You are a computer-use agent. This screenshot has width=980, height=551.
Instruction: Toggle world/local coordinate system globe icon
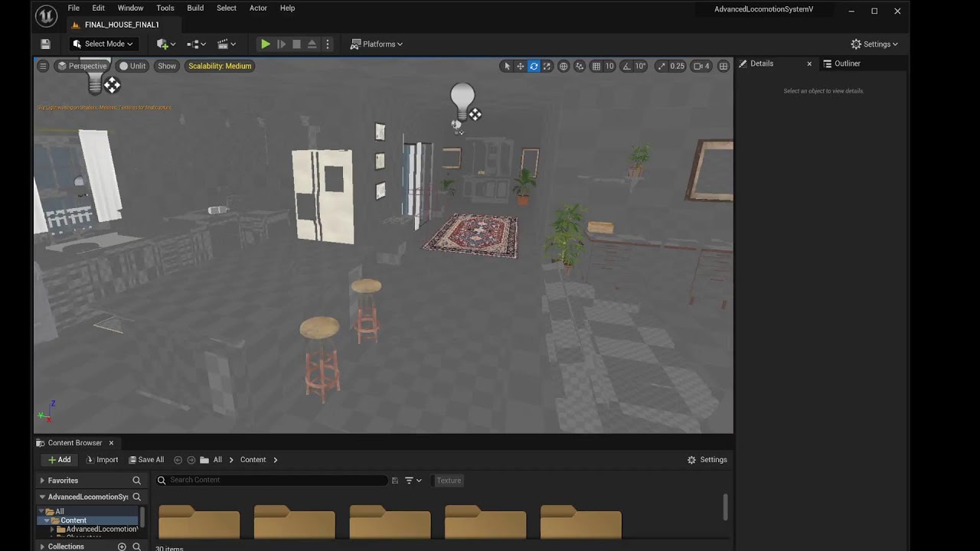(x=563, y=66)
